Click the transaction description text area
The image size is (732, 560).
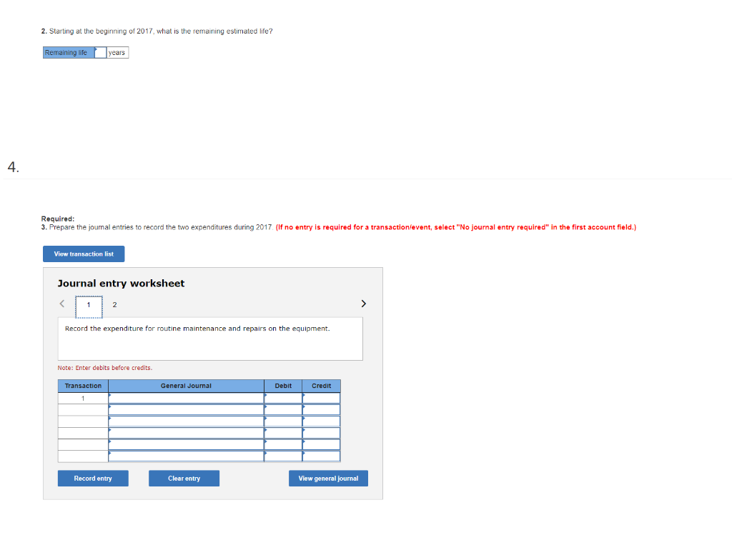click(x=209, y=339)
